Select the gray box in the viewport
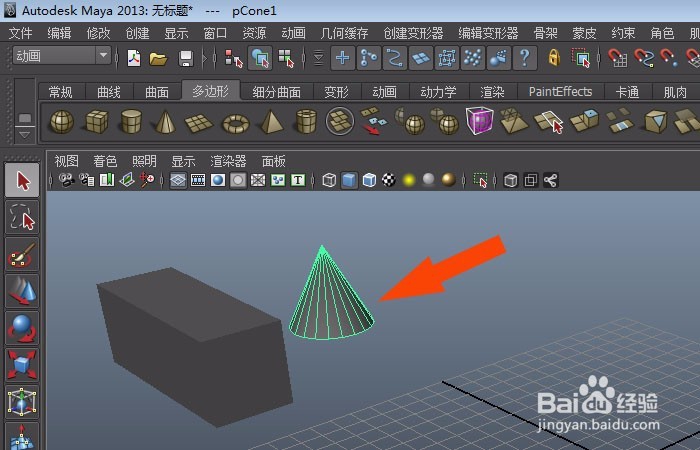The image size is (700, 450). [x=194, y=346]
